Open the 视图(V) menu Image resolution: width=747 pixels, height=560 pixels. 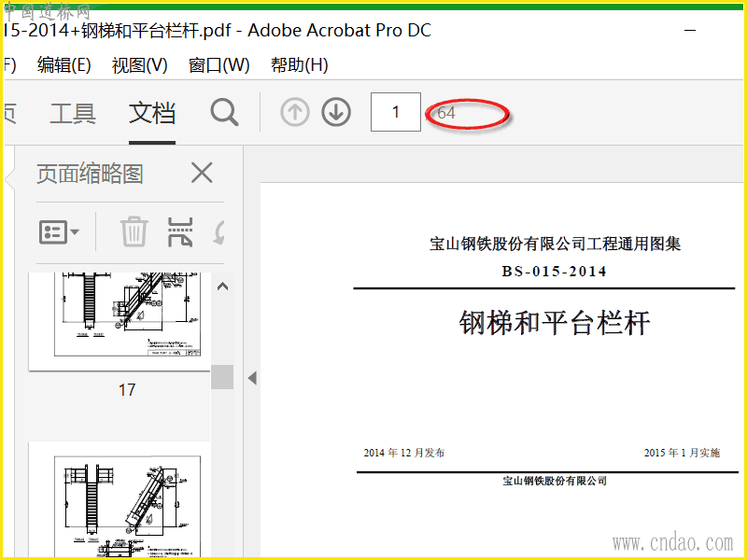tap(139, 64)
